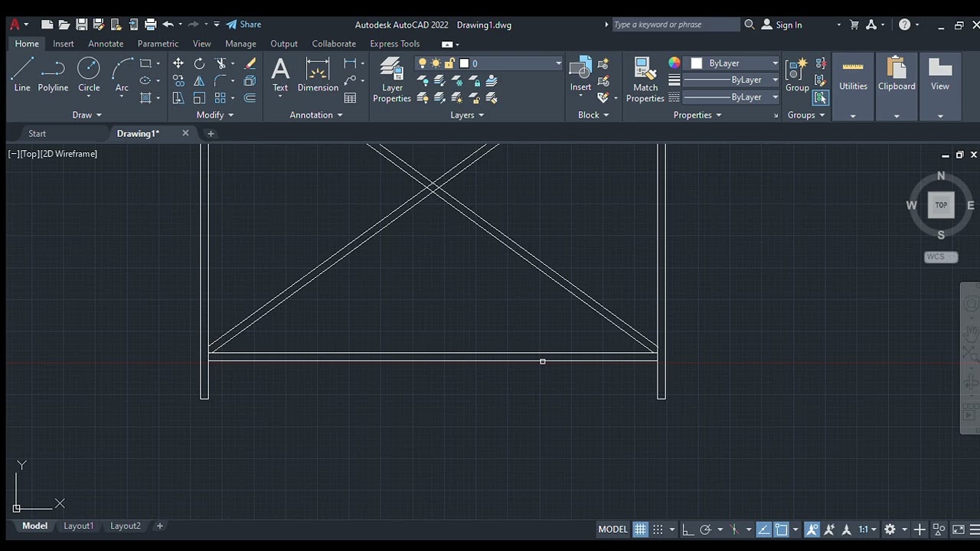Switch to Layout1 tab
980x551 pixels.
coord(78,526)
